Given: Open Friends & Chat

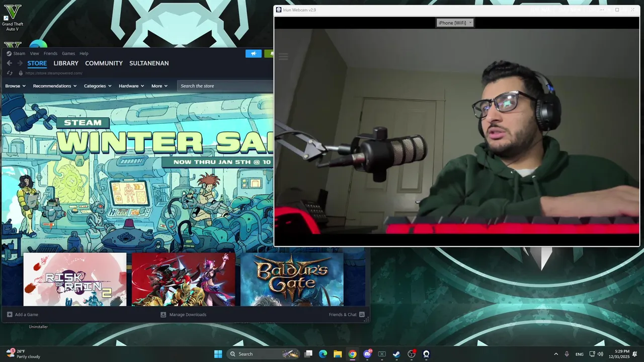Looking at the screenshot, I should pyautogui.click(x=343, y=315).
